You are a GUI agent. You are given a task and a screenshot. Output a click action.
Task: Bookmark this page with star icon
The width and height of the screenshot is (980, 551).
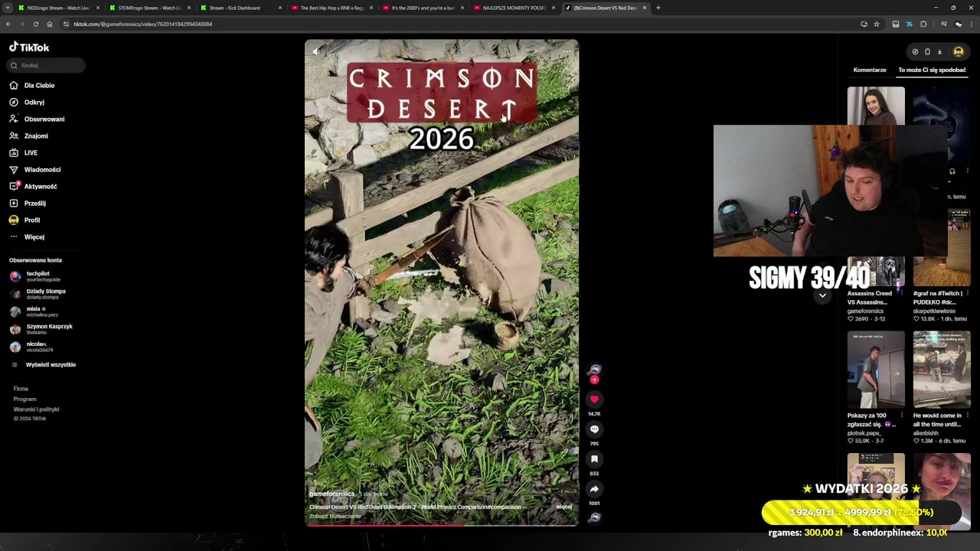pyautogui.click(x=877, y=24)
